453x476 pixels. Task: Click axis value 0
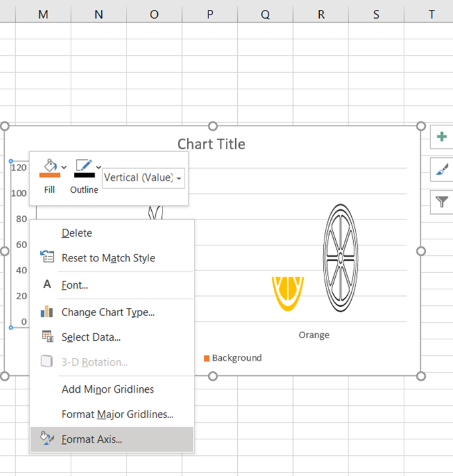(x=24, y=322)
